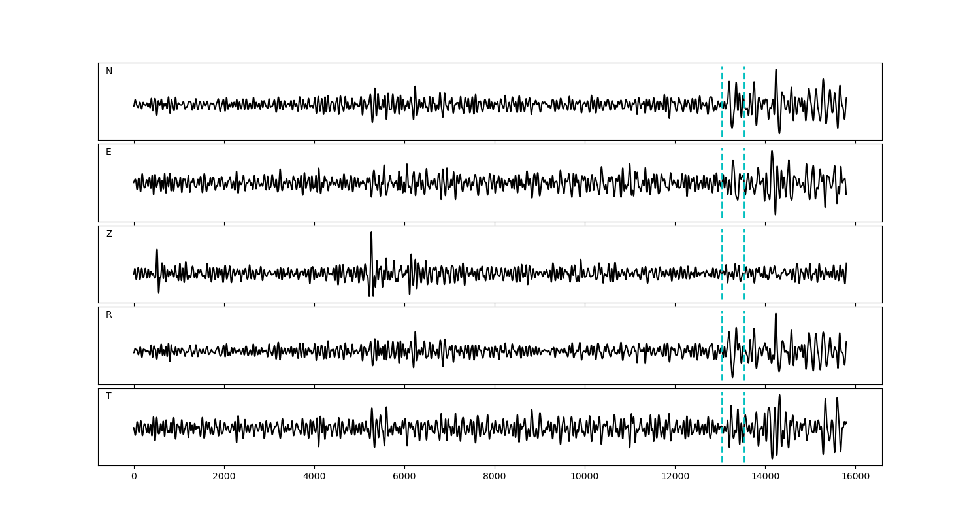Click the Z component label in middle panel
The image size is (980, 523).
109,234
